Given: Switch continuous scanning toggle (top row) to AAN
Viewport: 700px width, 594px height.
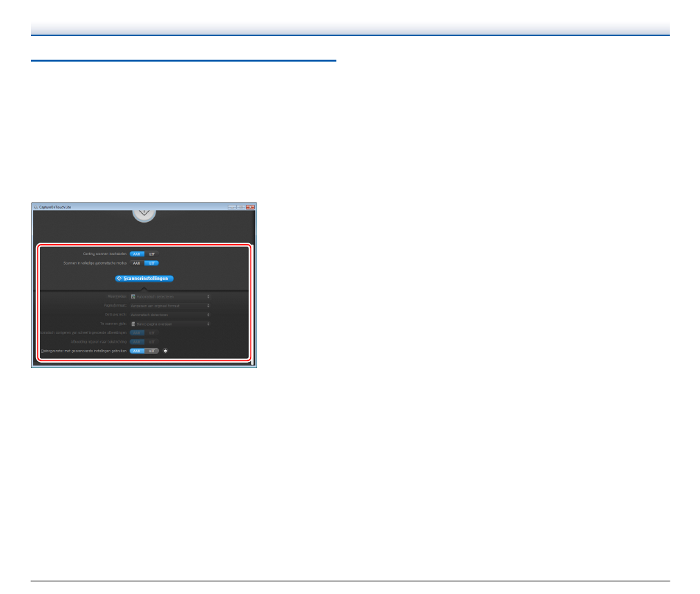Looking at the screenshot, I should (x=136, y=254).
